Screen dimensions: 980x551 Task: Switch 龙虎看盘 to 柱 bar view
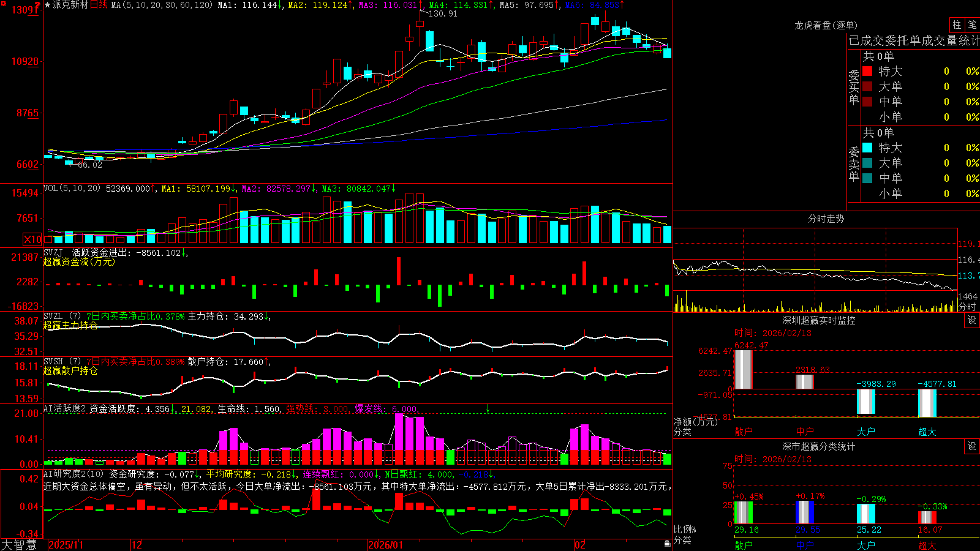pos(957,25)
